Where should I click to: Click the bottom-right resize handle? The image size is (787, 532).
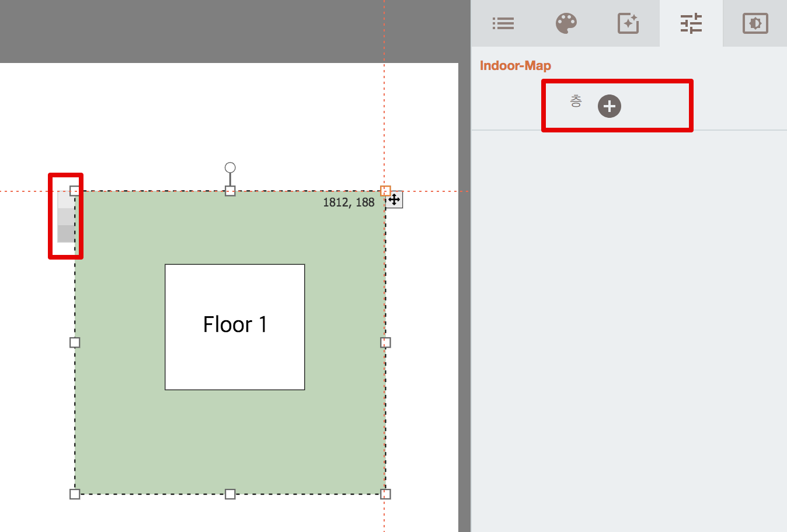point(385,494)
